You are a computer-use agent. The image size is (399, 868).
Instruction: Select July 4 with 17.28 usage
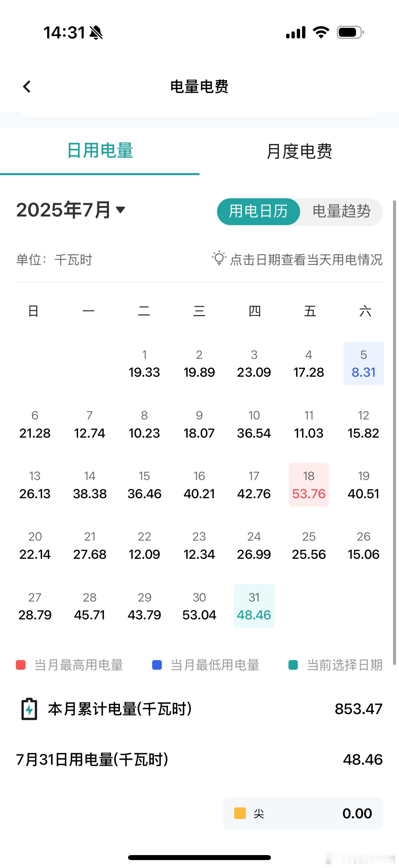[309, 363]
